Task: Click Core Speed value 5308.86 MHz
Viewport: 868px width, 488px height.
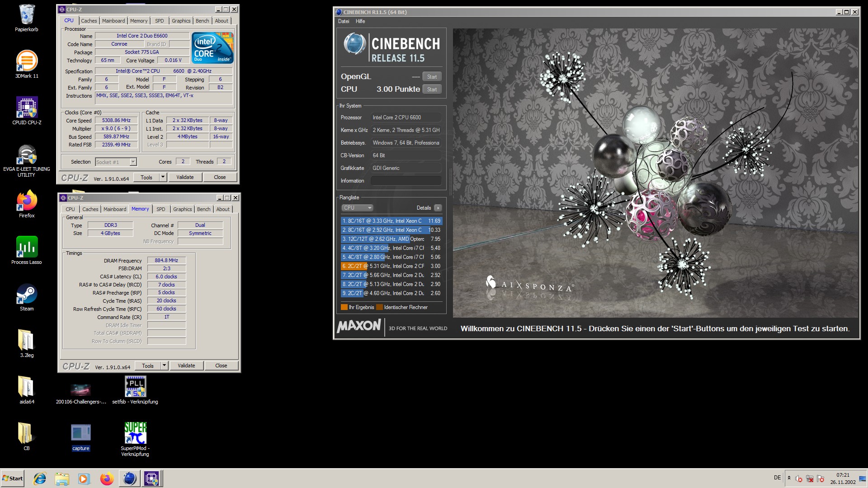Action: click(116, 121)
